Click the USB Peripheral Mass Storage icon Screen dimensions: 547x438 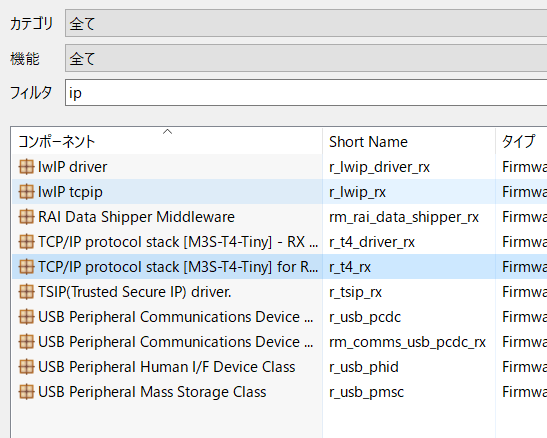[x=27, y=392]
